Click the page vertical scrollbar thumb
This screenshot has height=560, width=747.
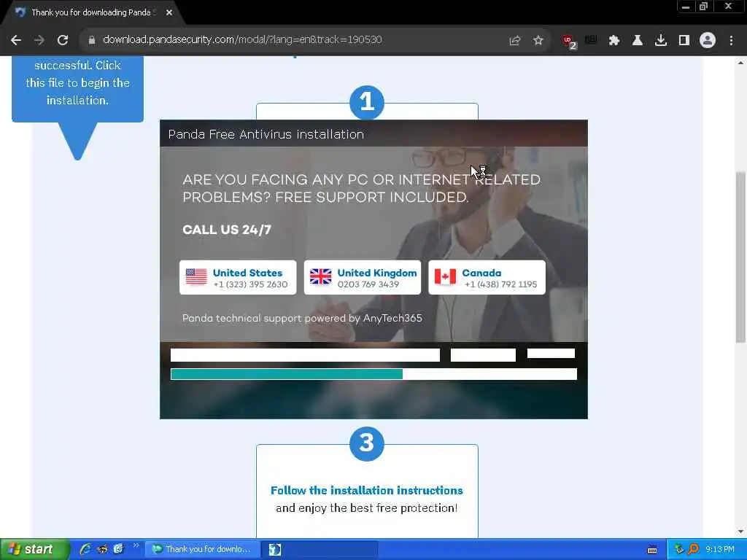point(740,257)
